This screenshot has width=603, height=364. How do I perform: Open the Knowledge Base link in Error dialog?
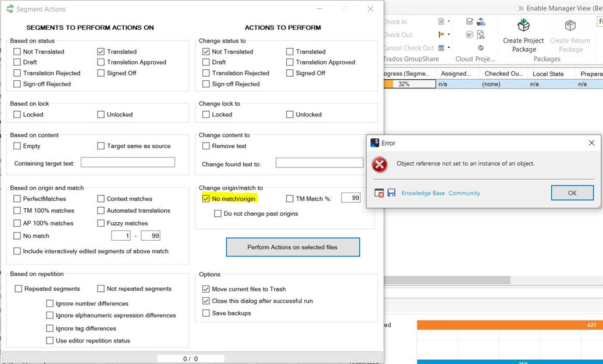(422, 192)
